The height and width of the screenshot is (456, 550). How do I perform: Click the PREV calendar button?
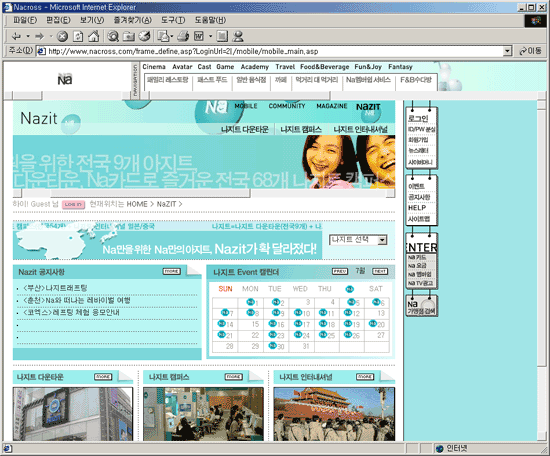(x=340, y=271)
